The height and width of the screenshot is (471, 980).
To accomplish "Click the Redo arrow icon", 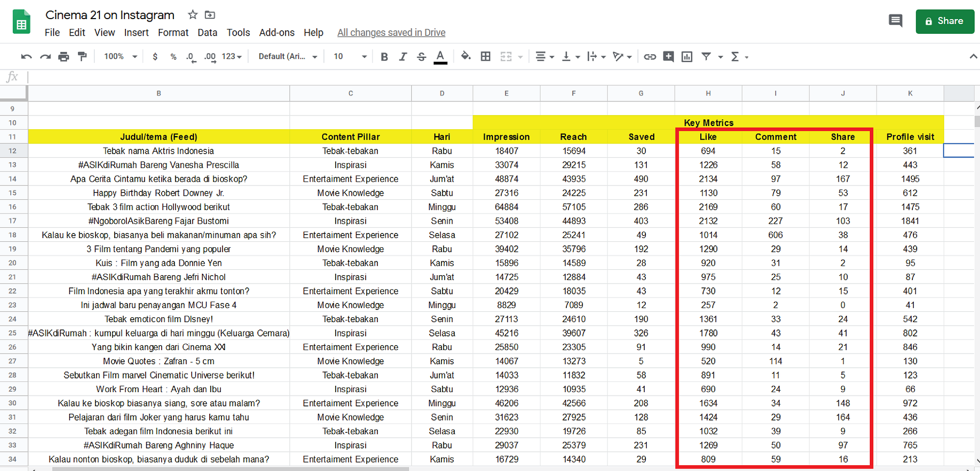I will click(x=46, y=57).
